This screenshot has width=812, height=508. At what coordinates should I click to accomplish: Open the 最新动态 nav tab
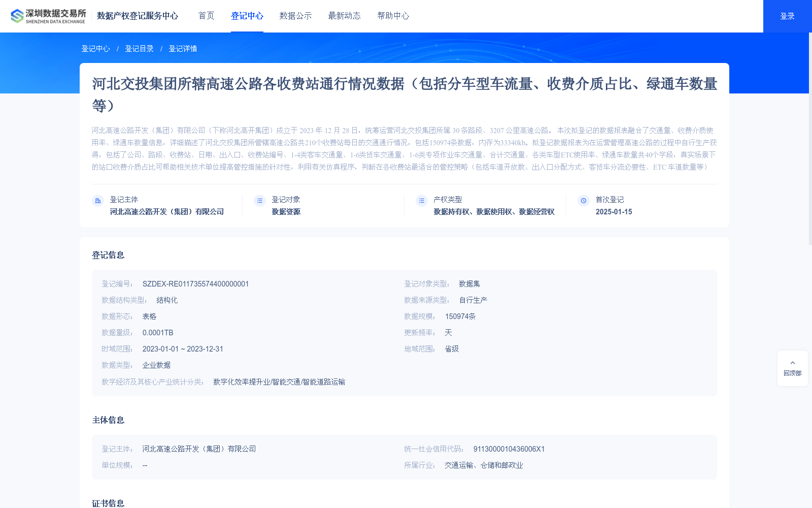(344, 16)
